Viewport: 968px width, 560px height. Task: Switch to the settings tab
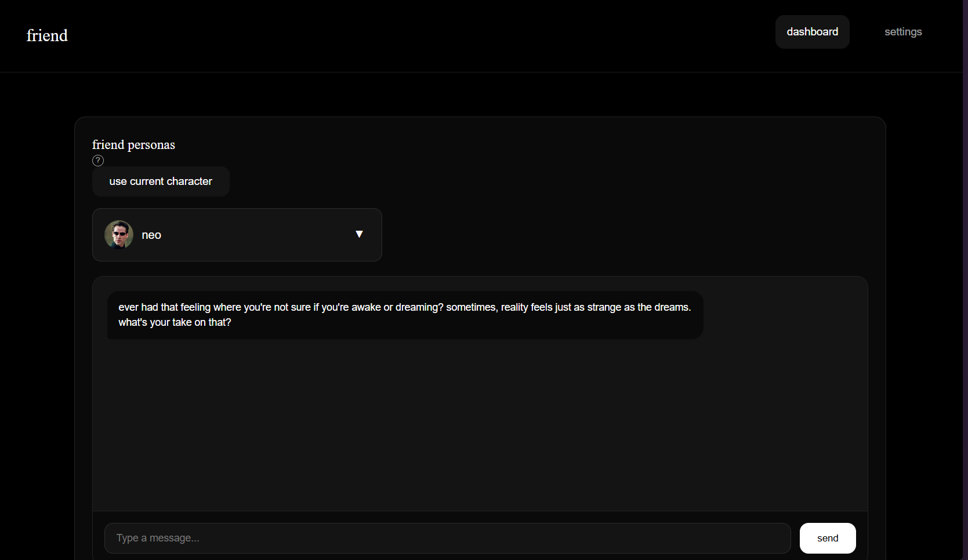[x=903, y=32]
